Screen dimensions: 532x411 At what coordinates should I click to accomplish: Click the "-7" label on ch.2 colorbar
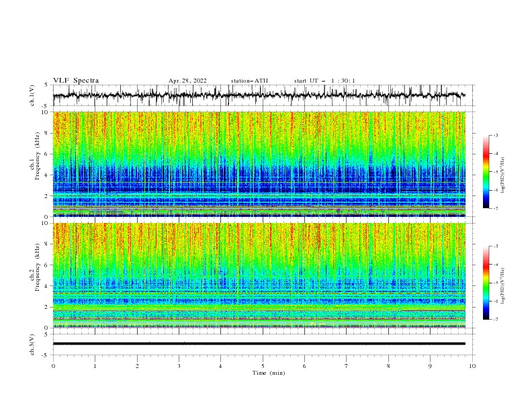tap(495, 319)
